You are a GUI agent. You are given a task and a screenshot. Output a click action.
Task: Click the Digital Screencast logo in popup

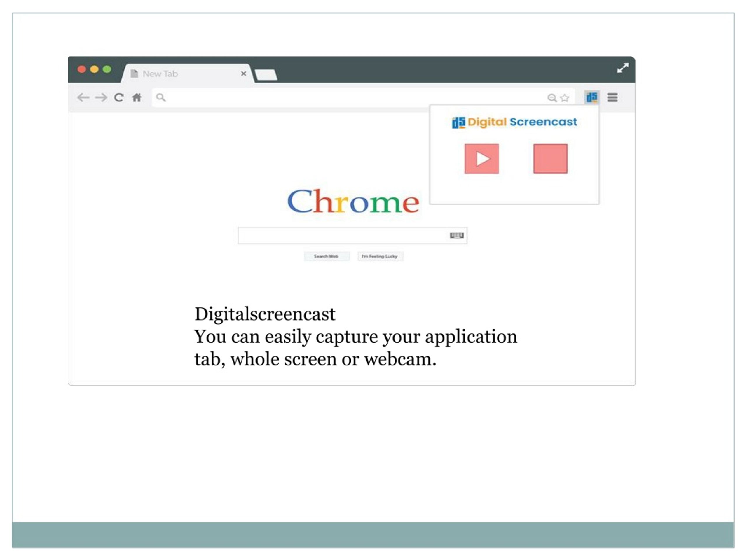(515, 122)
